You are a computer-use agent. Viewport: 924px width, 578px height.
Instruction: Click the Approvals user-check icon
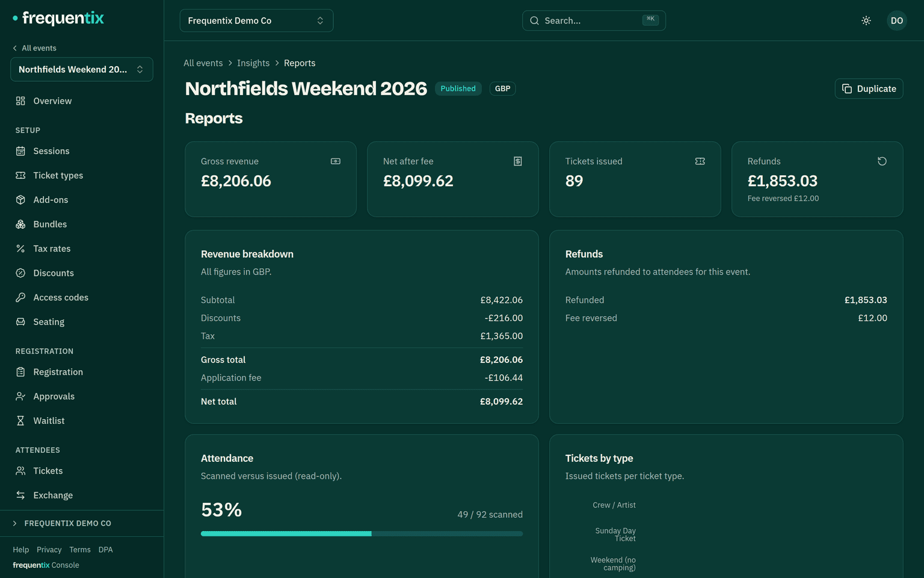pyautogui.click(x=20, y=396)
